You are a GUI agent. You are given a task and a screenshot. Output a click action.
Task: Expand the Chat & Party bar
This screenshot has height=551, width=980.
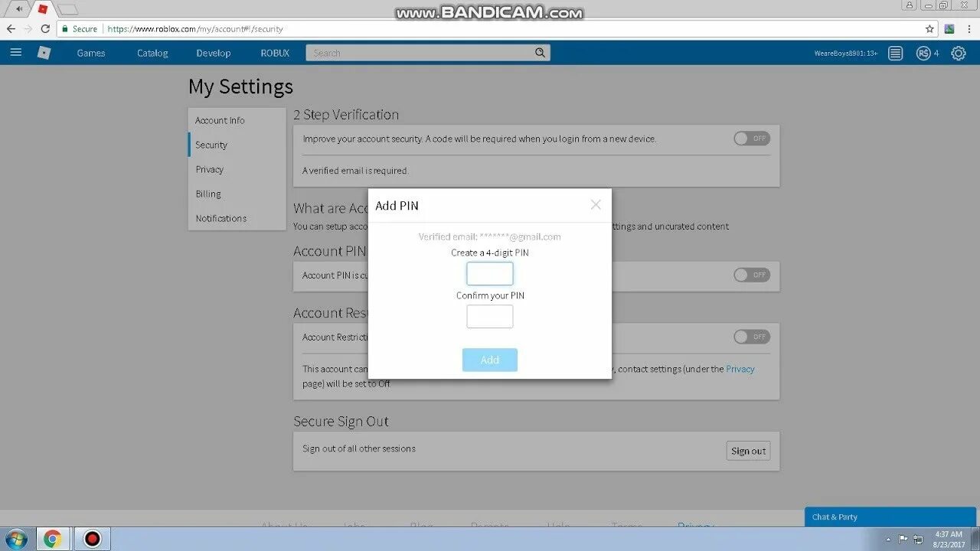click(892, 517)
